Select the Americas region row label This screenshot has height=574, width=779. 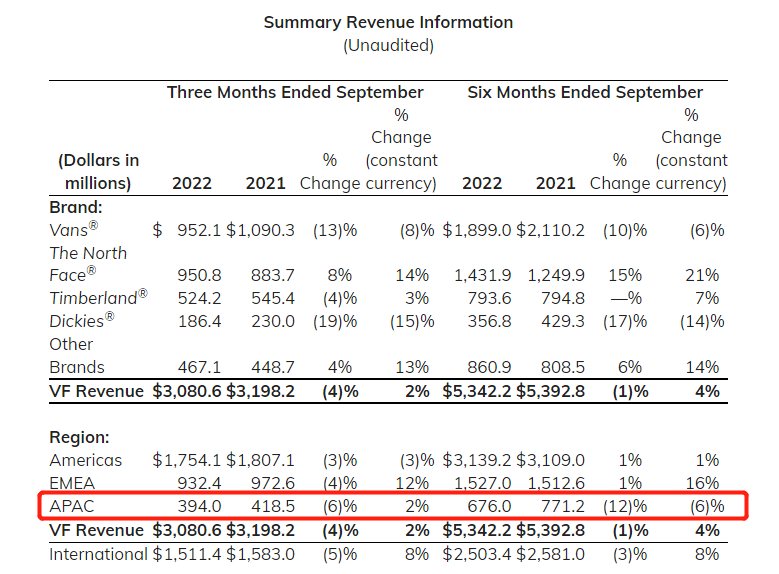85,460
